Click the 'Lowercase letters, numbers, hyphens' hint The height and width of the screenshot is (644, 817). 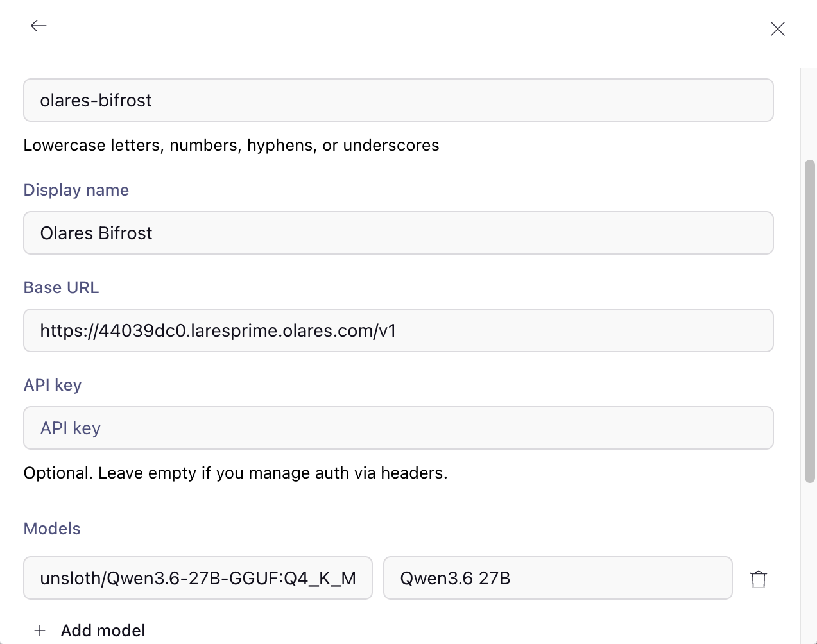pos(231,146)
